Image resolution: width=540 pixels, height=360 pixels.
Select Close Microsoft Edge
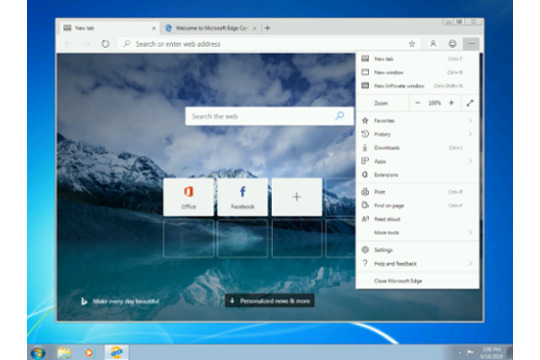click(417, 281)
